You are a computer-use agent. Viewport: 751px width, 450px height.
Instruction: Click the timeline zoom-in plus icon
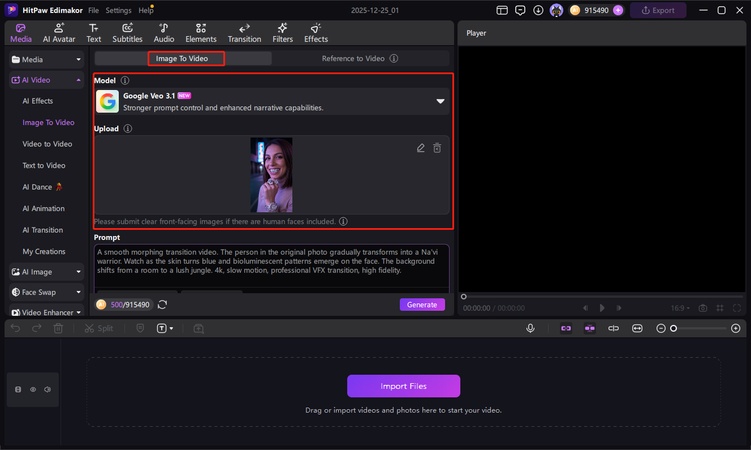click(x=736, y=328)
